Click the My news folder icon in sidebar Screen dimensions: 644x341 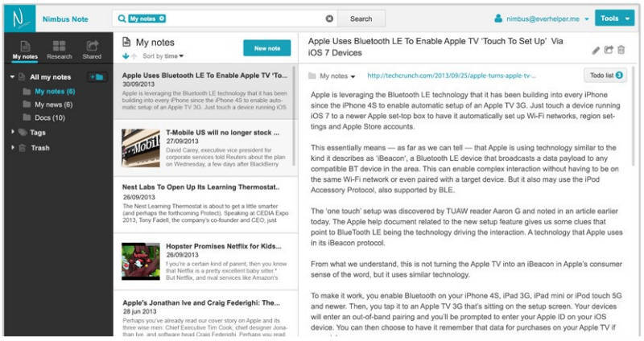coord(27,105)
